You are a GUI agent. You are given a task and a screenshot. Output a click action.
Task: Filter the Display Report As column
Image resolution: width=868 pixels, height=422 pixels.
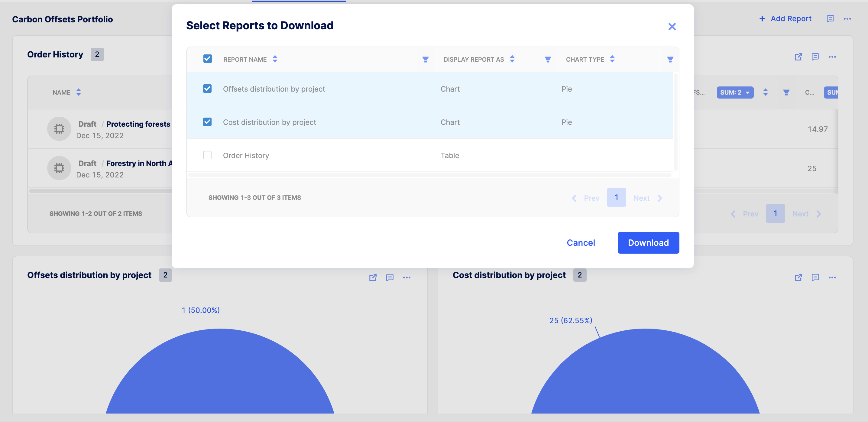548,59
